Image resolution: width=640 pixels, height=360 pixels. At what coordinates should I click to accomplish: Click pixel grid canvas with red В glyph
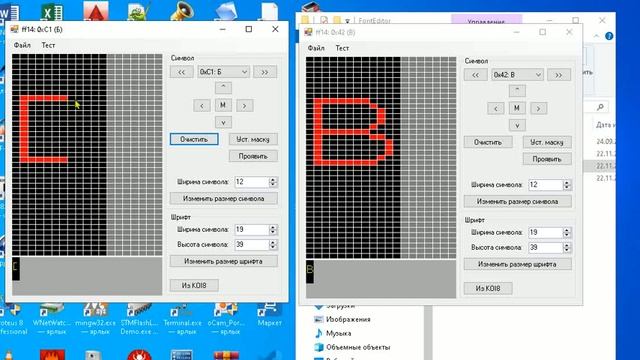(x=381, y=158)
